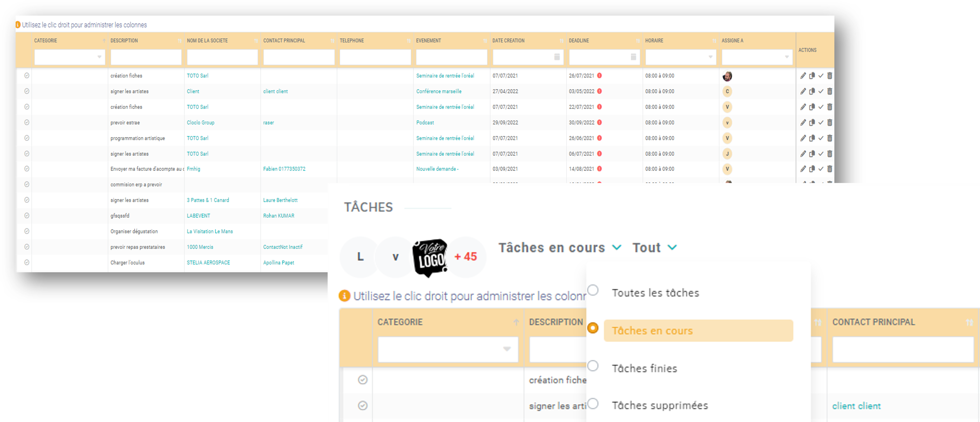Delete the Conférence marseille task
Viewport: 980px width, 422px height.
pyautogui.click(x=830, y=91)
